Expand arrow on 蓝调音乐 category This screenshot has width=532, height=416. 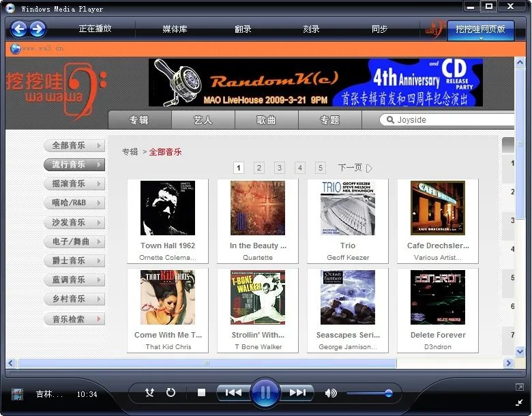tap(98, 280)
